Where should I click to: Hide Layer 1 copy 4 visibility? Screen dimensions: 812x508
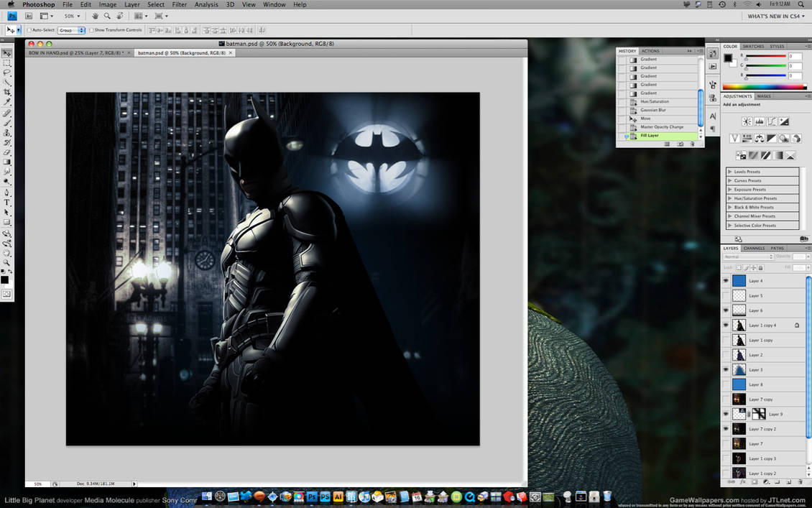point(726,325)
